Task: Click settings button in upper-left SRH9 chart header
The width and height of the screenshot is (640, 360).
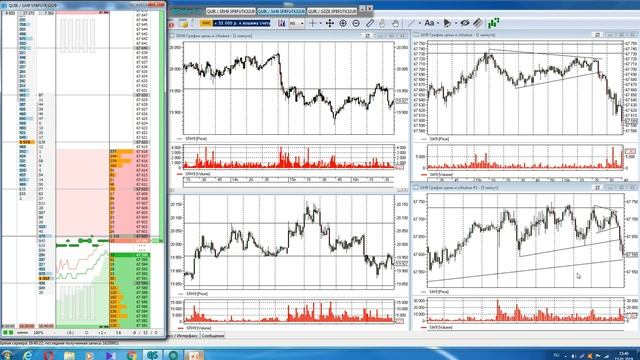Action: (x=367, y=36)
